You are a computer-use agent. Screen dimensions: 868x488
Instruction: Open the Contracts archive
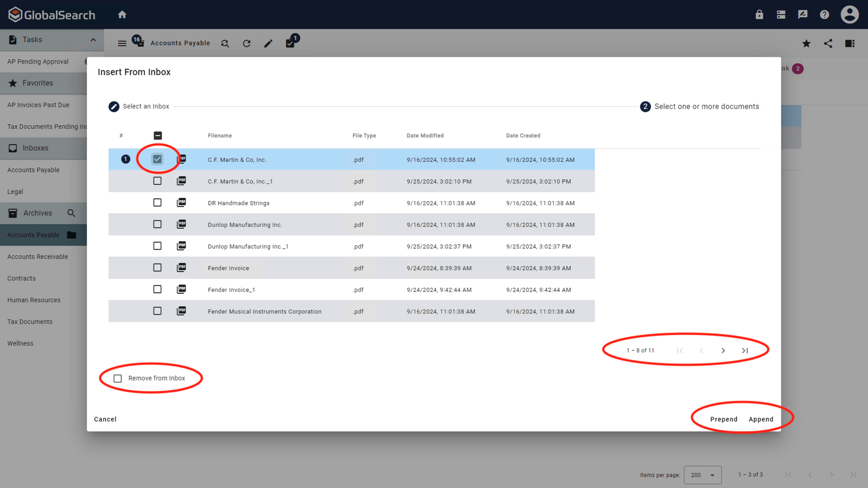click(21, 278)
